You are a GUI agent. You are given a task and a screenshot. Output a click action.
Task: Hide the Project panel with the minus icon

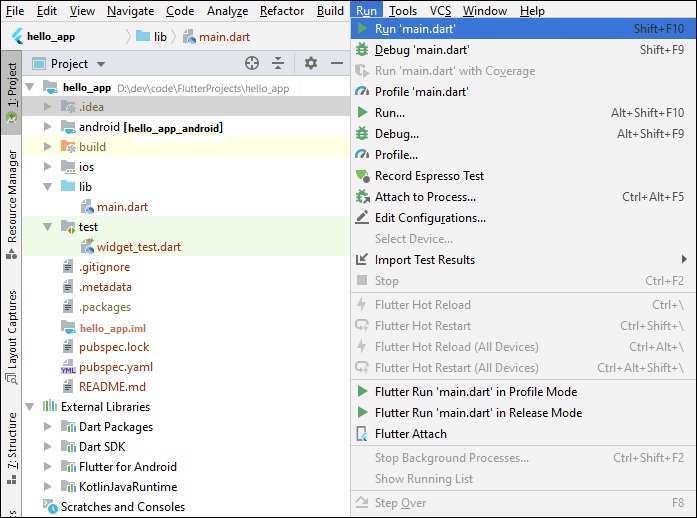[x=337, y=63]
